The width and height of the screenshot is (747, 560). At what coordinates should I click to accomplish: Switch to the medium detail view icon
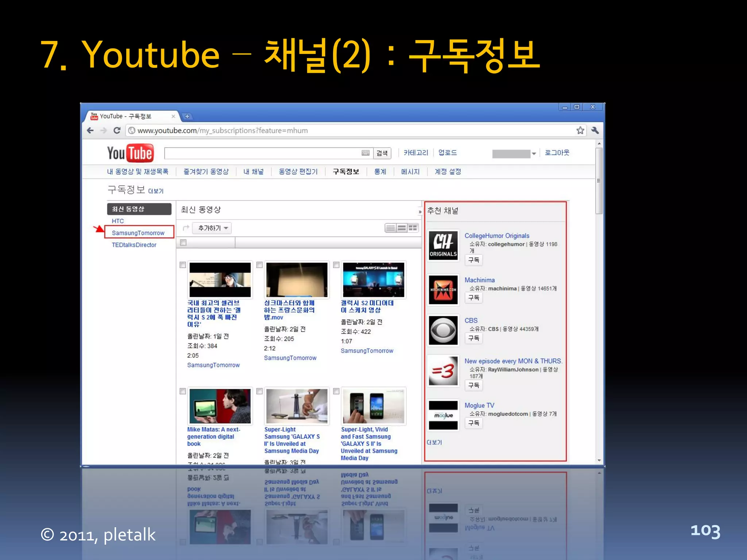coord(402,228)
